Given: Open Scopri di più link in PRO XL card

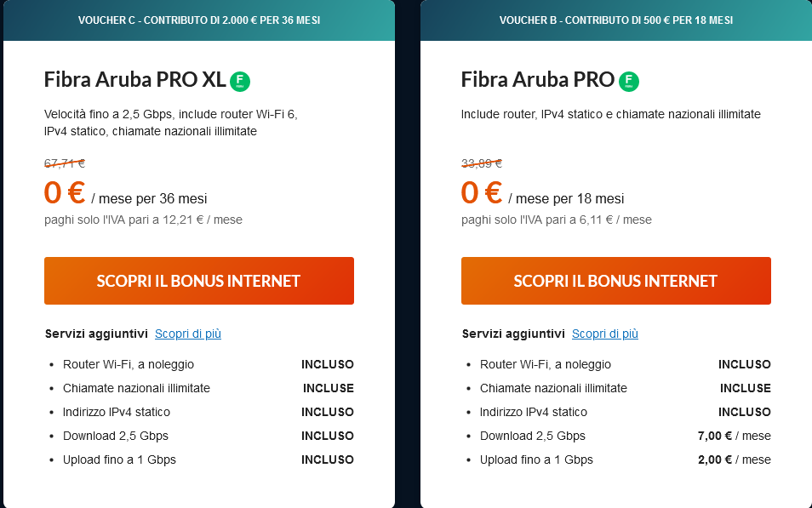Looking at the screenshot, I should coord(188,334).
